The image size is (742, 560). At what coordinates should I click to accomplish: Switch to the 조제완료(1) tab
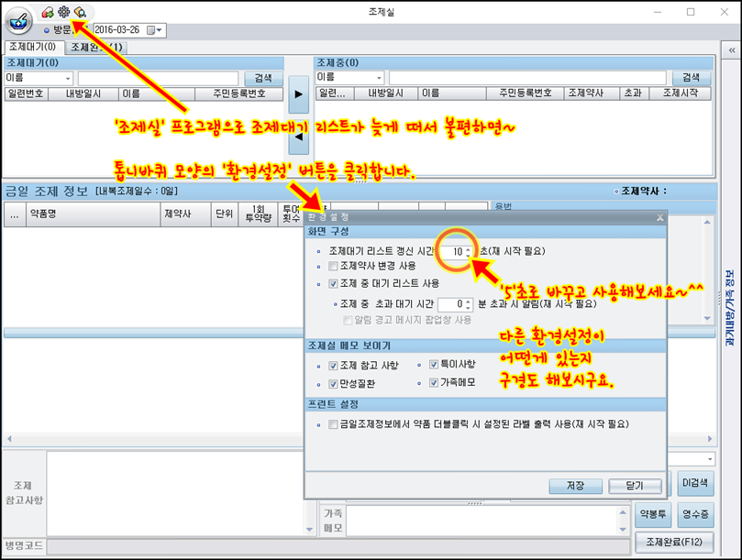pyautogui.click(x=96, y=47)
